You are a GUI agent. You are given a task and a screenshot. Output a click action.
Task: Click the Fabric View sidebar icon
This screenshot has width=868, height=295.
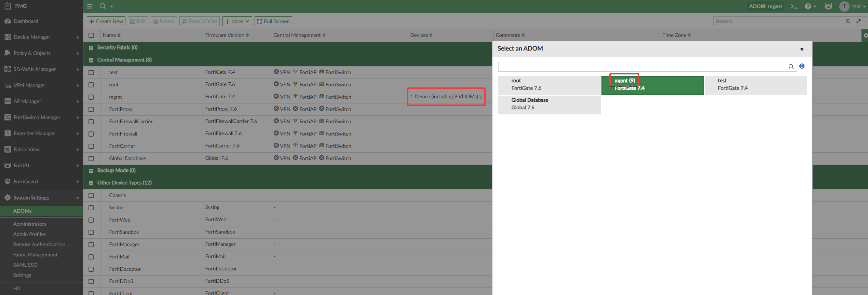8,150
